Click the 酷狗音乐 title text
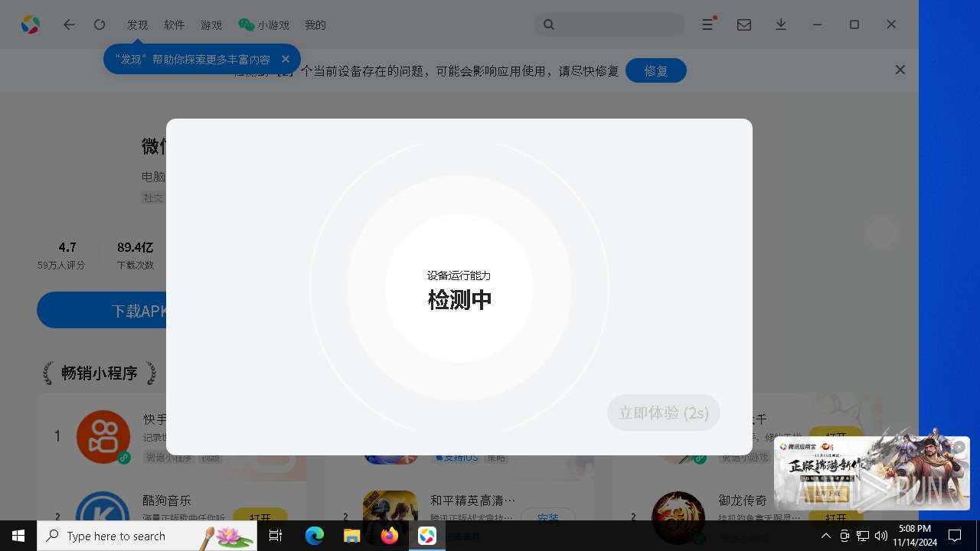This screenshot has height=551, width=980. [x=167, y=500]
